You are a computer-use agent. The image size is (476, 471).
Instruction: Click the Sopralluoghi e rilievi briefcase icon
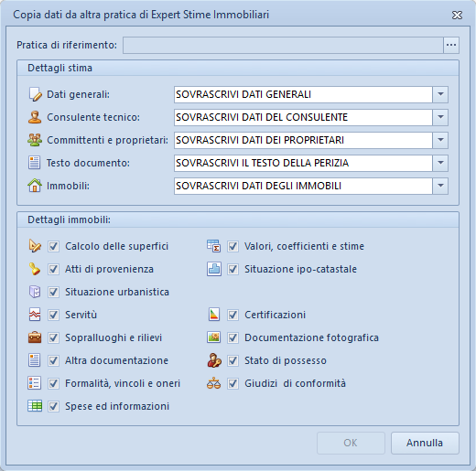(x=35, y=337)
